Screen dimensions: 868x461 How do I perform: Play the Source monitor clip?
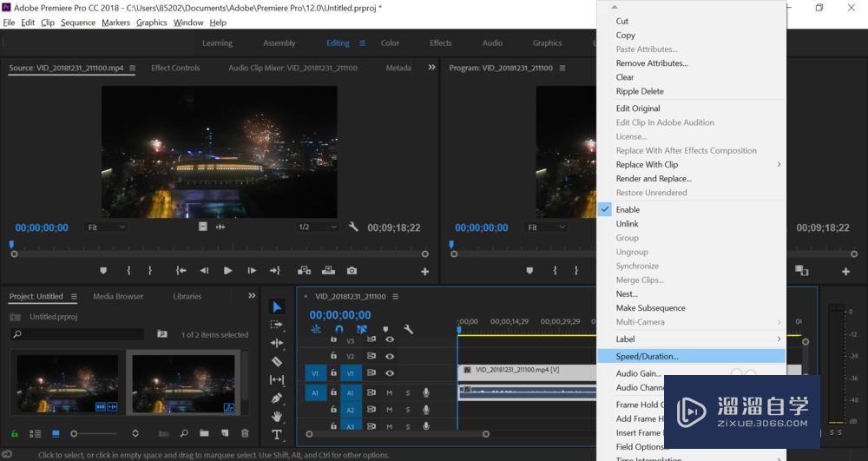tap(227, 271)
